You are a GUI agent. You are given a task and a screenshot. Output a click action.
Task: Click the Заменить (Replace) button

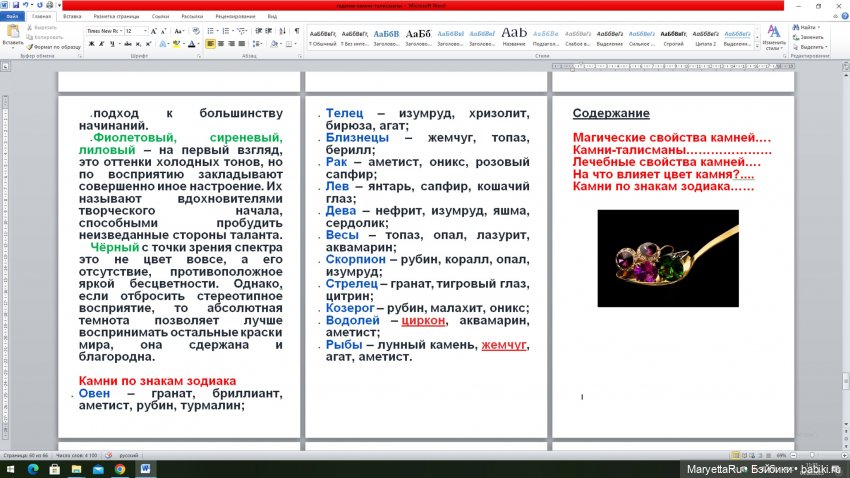811,37
